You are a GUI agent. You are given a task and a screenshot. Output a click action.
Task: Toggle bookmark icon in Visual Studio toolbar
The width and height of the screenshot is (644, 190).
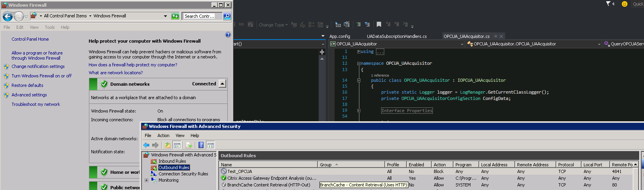(x=379, y=24)
